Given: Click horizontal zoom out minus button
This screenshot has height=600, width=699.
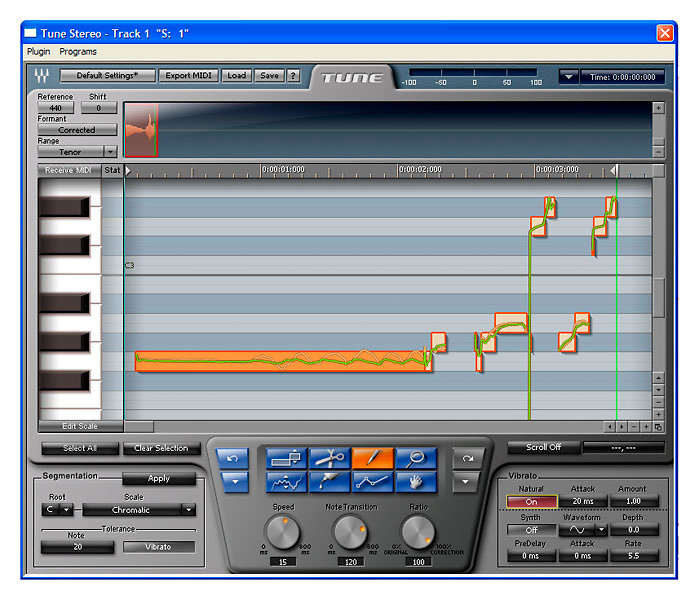Looking at the screenshot, I should (634, 427).
